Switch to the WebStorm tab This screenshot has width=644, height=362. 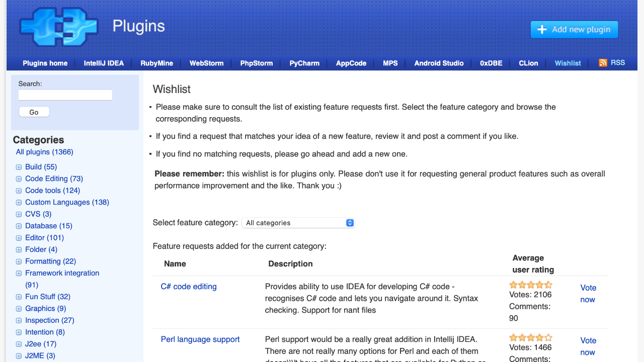(x=206, y=63)
